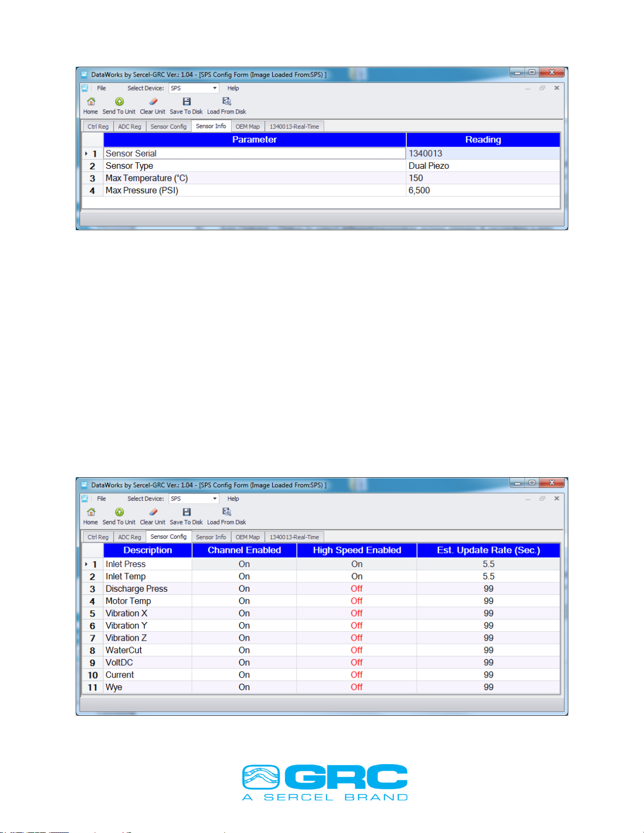The width and height of the screenshot is (644, 833).
Task: Click Home icon in upper DataWorks window
Action: point(90,106)
